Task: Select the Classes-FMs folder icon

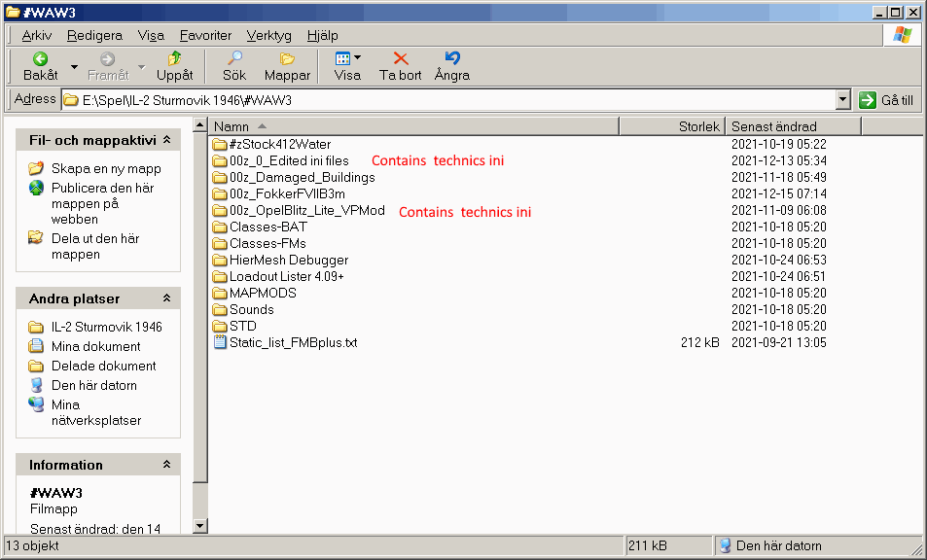Action: (220, 243)
